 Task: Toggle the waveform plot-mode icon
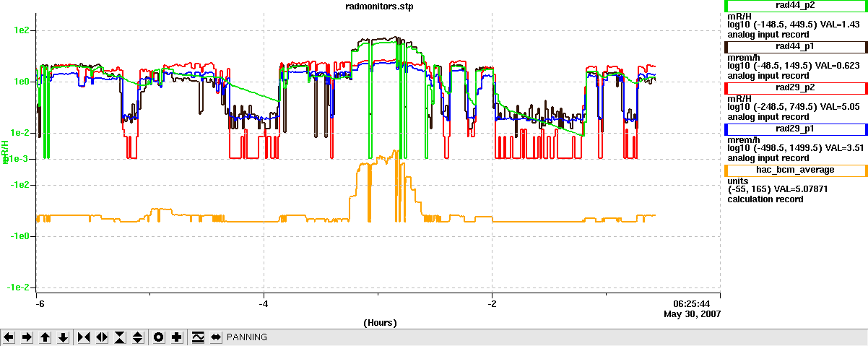(198, 337)
